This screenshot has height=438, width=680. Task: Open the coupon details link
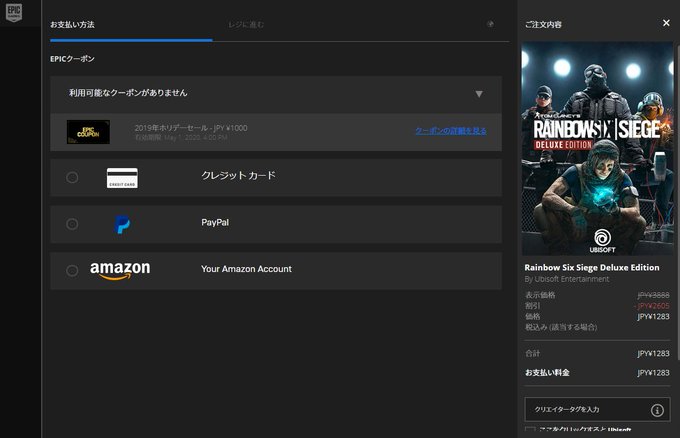(451, 131)
